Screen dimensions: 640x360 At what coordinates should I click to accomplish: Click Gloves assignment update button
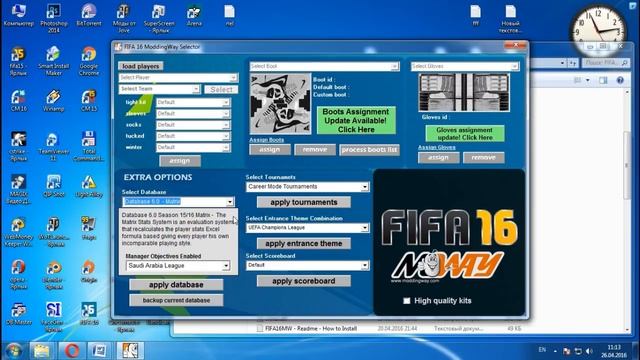tap(464, 133)
